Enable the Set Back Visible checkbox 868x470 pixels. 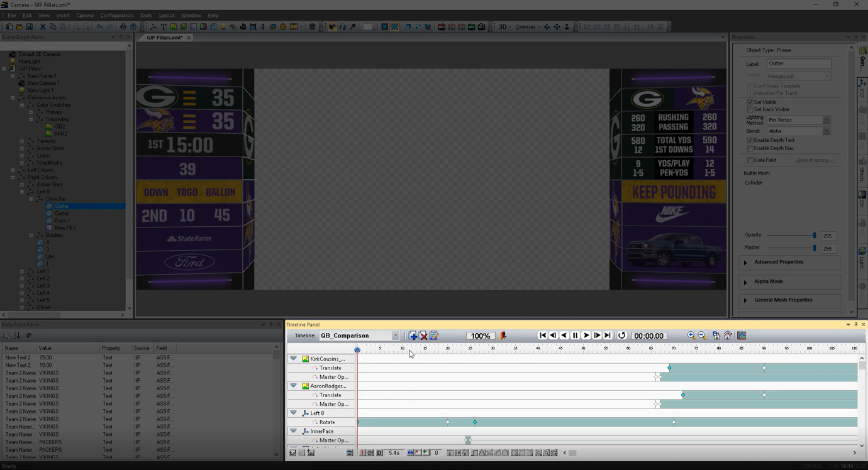click(750, 110)
